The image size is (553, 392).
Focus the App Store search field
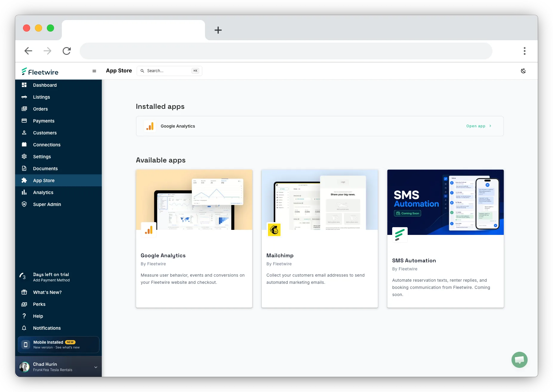[170, 71]
